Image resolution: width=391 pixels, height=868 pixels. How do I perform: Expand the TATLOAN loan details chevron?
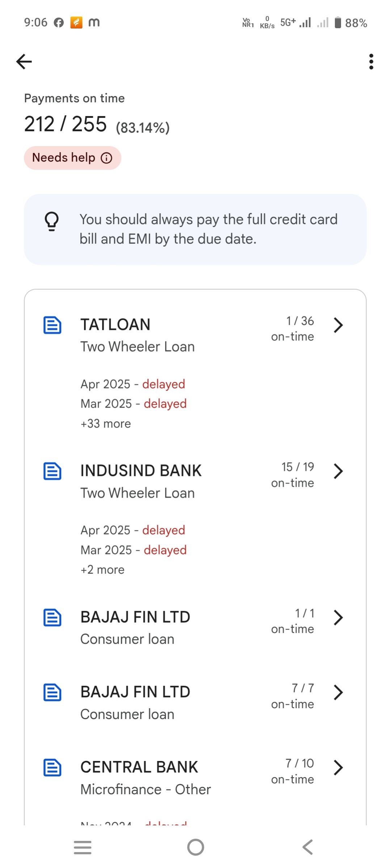coord(338,325)
